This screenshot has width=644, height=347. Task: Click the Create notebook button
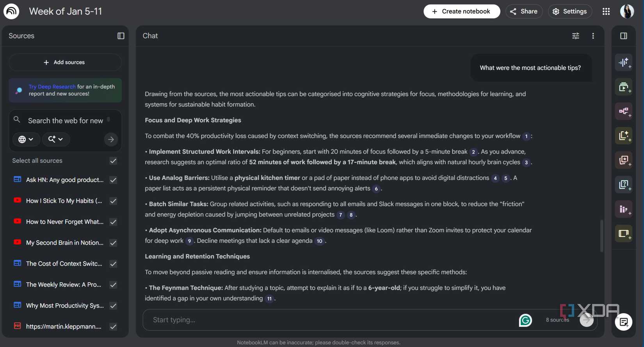click(x=461, y=12)
